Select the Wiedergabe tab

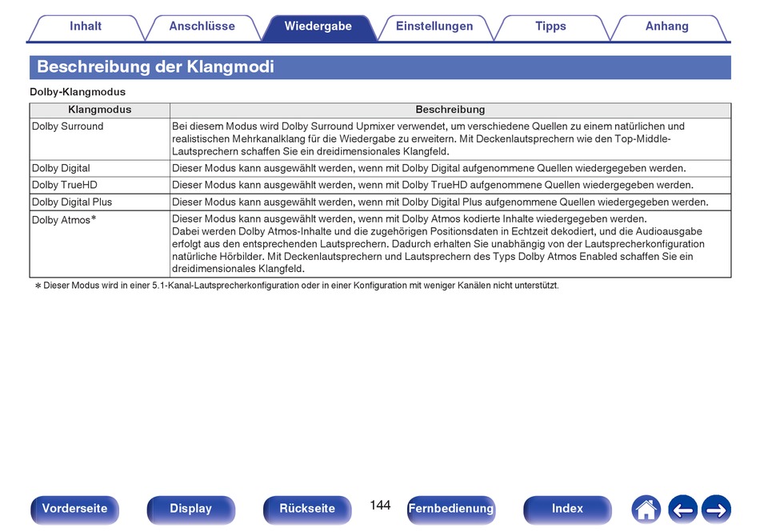click(x=318, y=26)
